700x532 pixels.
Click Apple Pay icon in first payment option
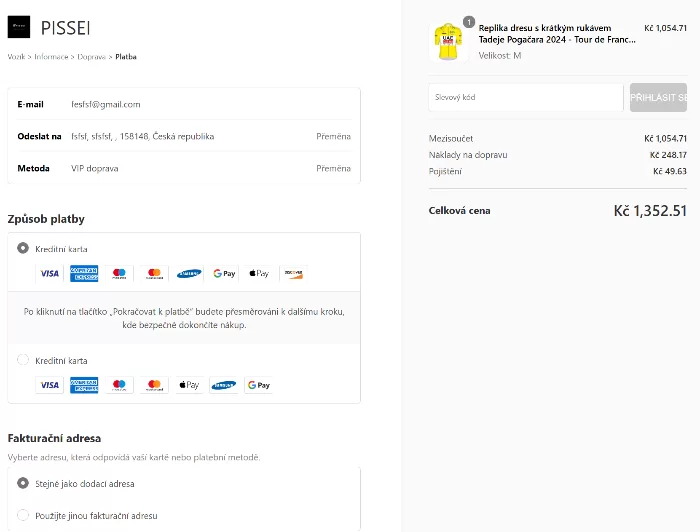(259, 273)
